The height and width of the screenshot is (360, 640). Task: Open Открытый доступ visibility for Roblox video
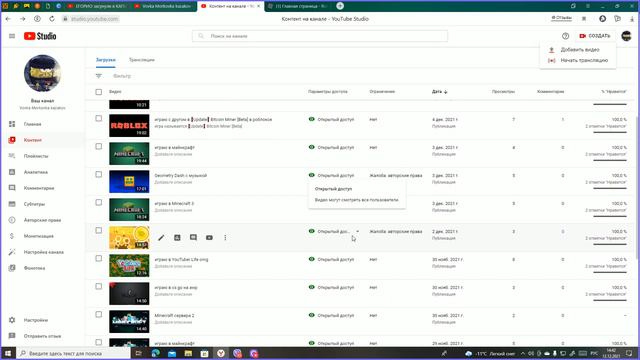point(331,120)
